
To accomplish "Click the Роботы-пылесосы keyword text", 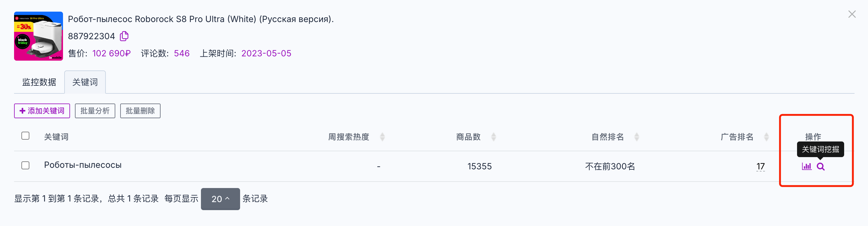I will coord(83,165).
